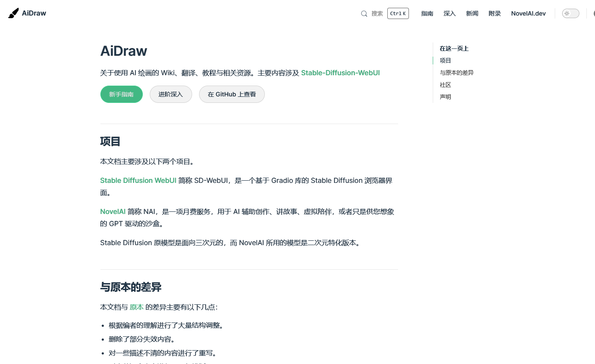The height and width of the screenshot is (364, 595).
Task: Click the 原本 hyperlink
Action: 136,307
